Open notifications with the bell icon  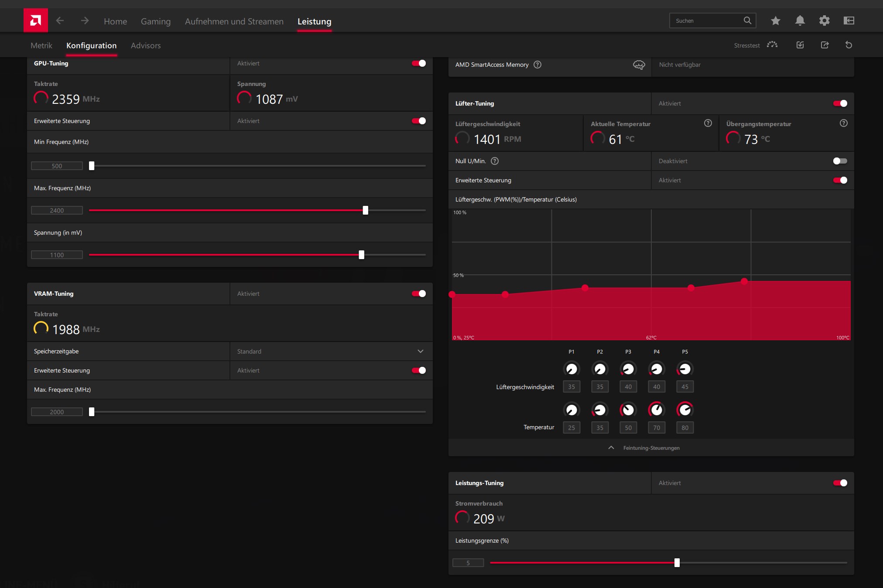coord(800,21)
